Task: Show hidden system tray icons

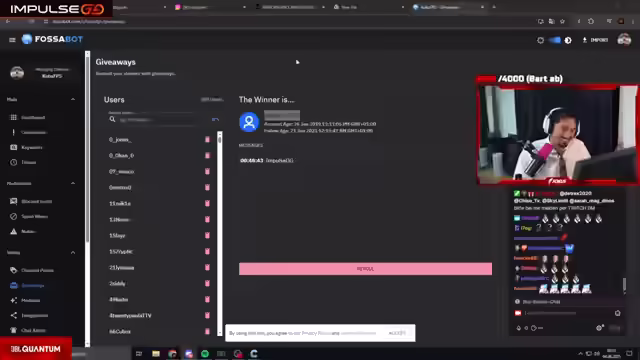Action: coord(580,353)
